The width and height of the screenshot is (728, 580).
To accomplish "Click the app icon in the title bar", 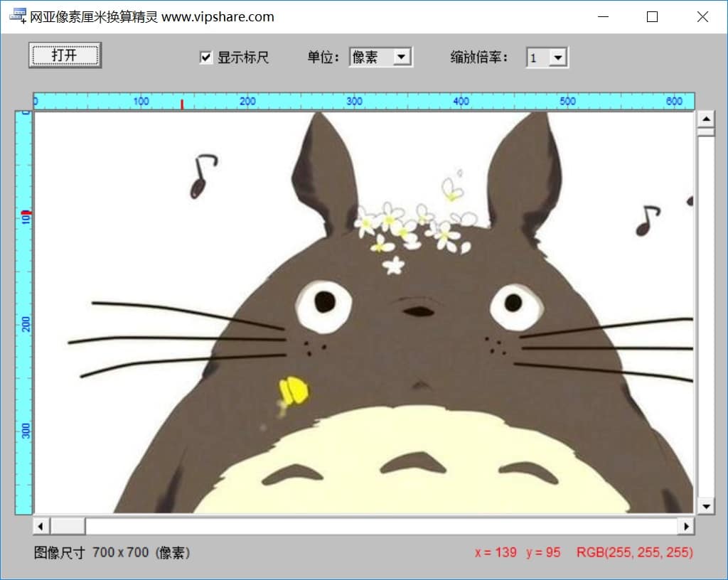I will [18, 16].
